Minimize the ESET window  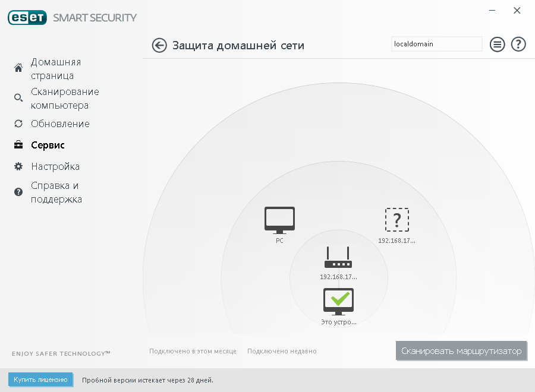[492, 11]
